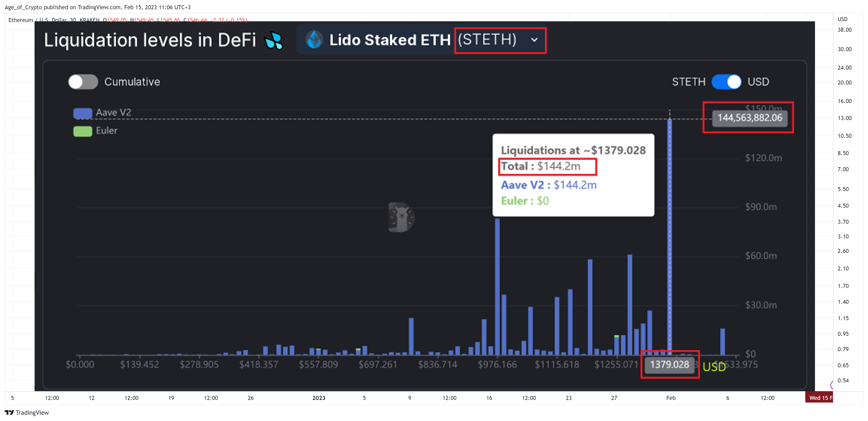Viewport: 868px width, 421px height.
Task: Click the 'Total : $144.2m' tooltip line
Action: [x=540, y=166]
